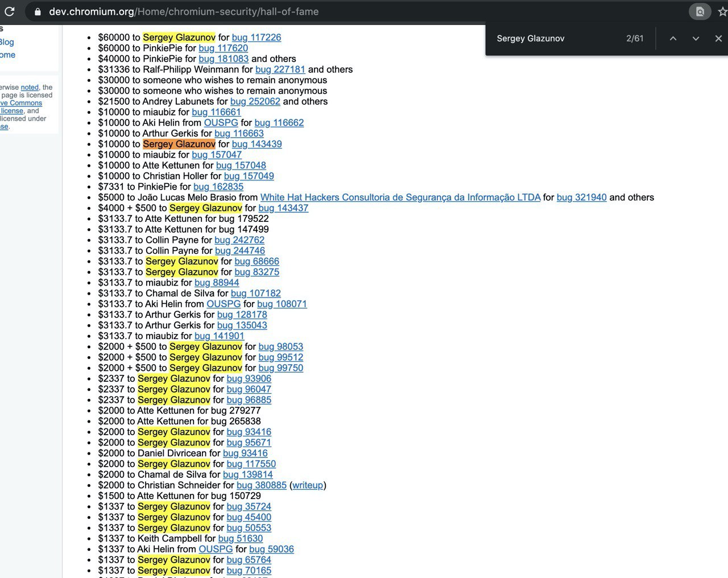Image resolution: width=728 pixels, height=578 pixels.
Task: Click the orange-highlighted Sergey Glazunov match
Action: pos(179,144)
